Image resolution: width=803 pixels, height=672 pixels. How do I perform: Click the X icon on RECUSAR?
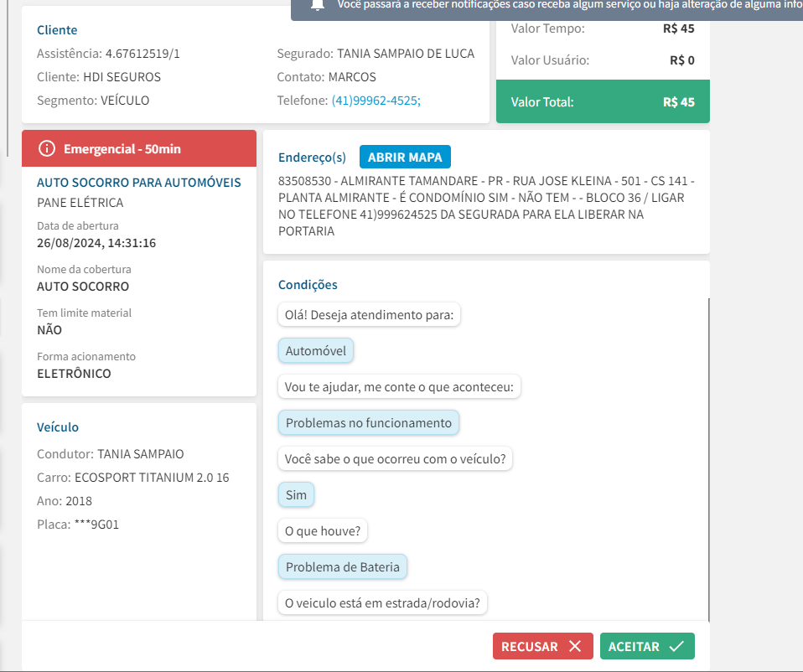574,646
